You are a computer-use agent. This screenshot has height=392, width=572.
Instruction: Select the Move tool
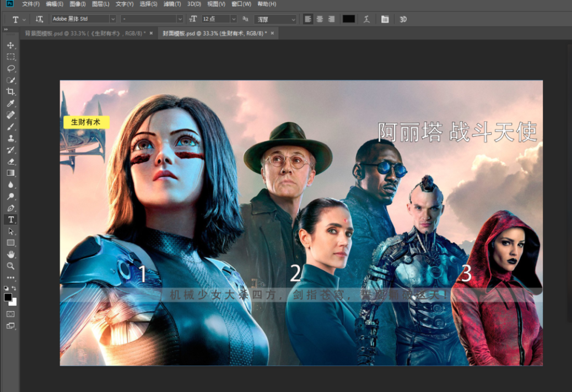(10, 45)
